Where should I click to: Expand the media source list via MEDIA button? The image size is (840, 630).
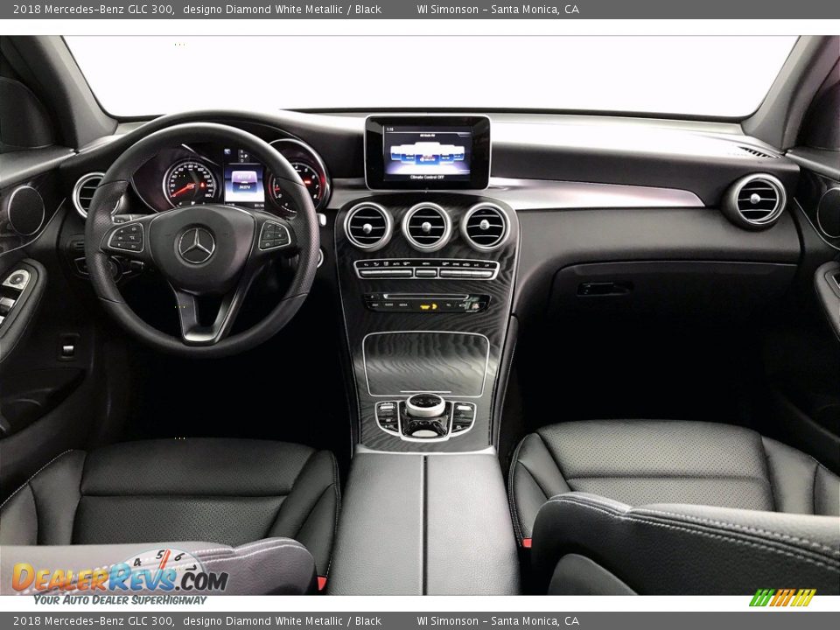click(x=402, y=305)
